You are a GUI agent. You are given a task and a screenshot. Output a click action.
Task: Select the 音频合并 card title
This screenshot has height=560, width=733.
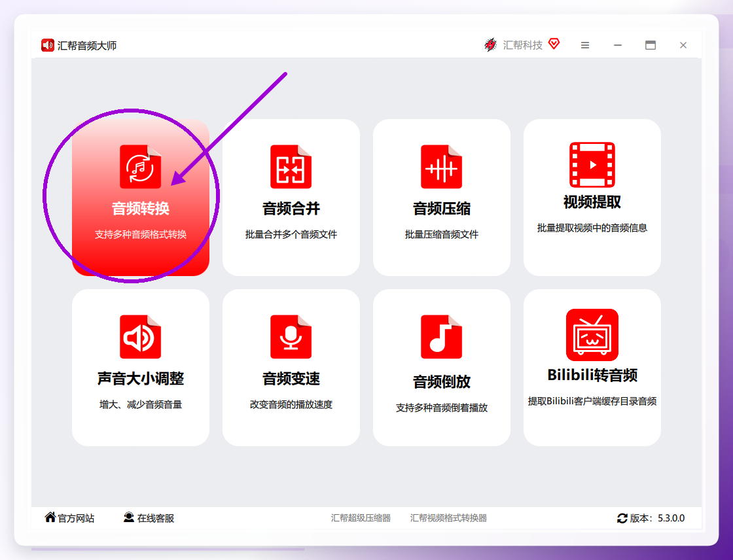291,209
